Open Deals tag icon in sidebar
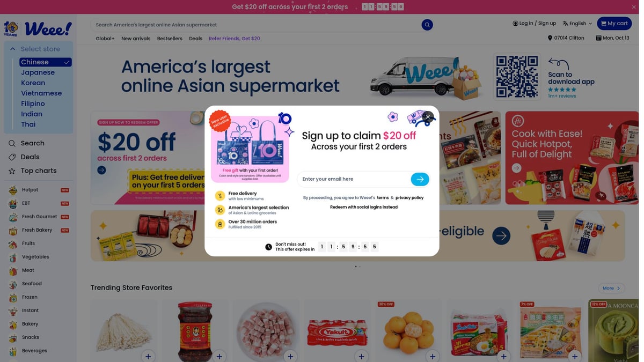The image size is (644, 362). coord(12,157)
